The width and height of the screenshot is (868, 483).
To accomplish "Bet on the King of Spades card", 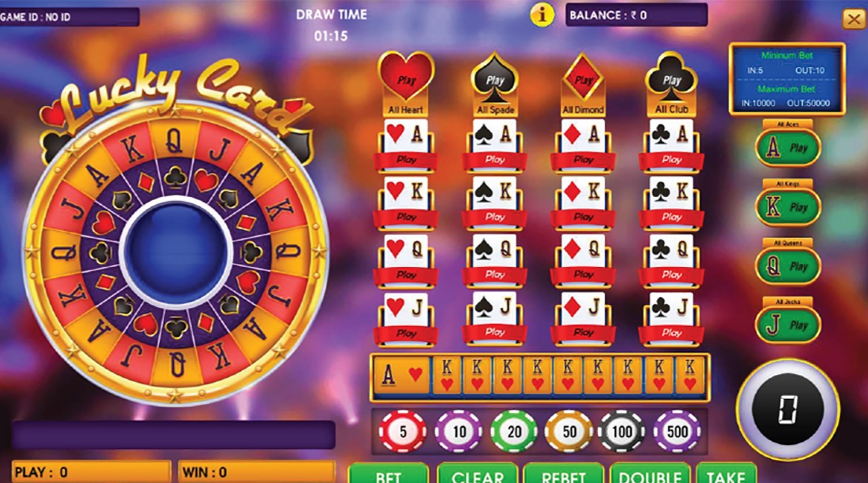I will 495,202.
